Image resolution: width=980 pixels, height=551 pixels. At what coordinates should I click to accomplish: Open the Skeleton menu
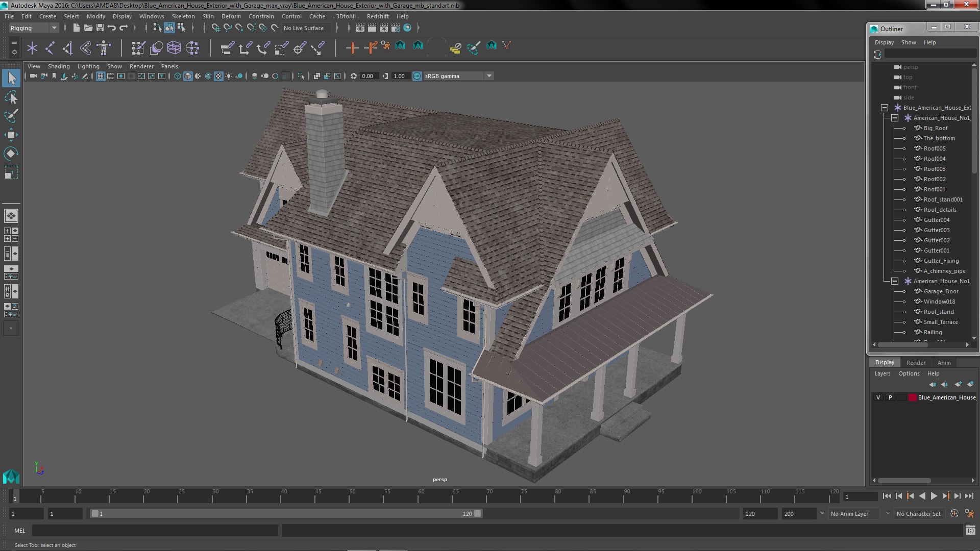pos(183,16)
